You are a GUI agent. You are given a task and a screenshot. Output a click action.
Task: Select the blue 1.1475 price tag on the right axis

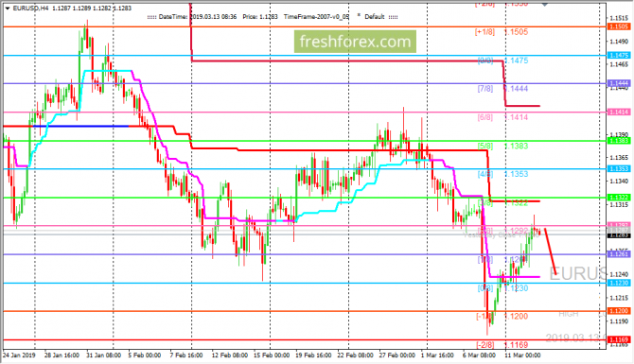pyautogui.click(x=619, y=56)
